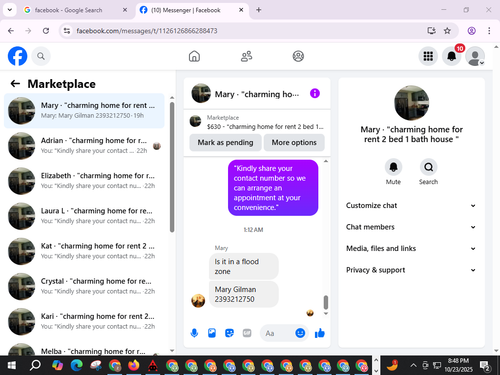Open Kari conversation in the list
Viewport: 500px width, 375px height.
[x=84, y=321]
